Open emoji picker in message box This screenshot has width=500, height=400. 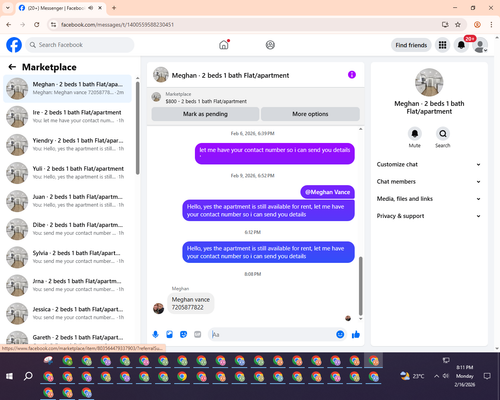click(340, 334)
